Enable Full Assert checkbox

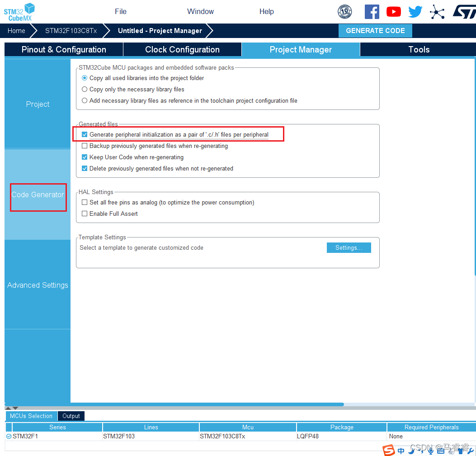[x=85, y=214]
